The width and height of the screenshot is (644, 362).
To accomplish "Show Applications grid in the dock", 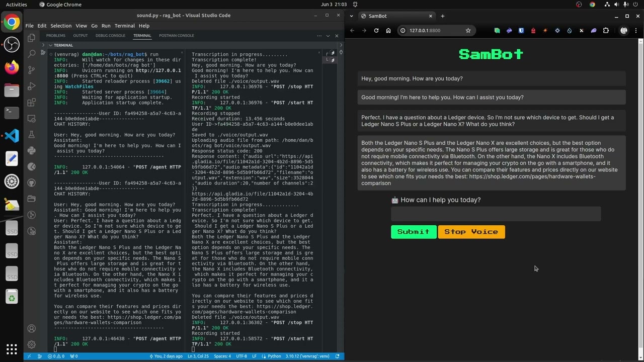I will pos(12,348).
